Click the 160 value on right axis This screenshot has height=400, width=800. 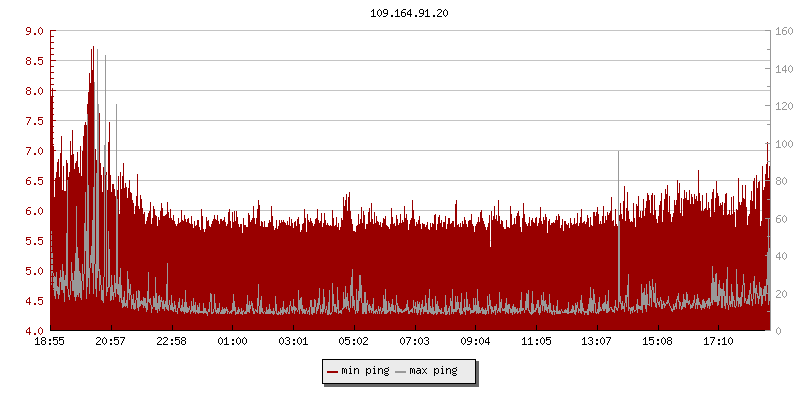coord(783,31)
